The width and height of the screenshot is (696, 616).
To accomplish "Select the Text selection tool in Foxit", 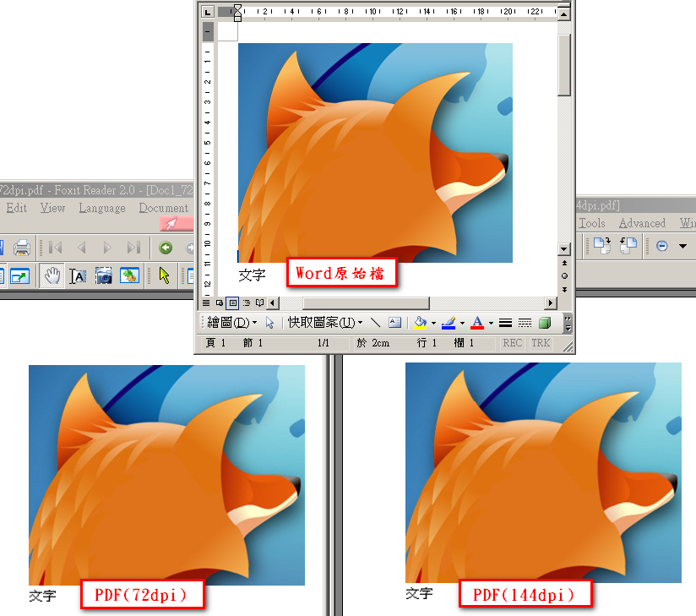I will 78,276.
